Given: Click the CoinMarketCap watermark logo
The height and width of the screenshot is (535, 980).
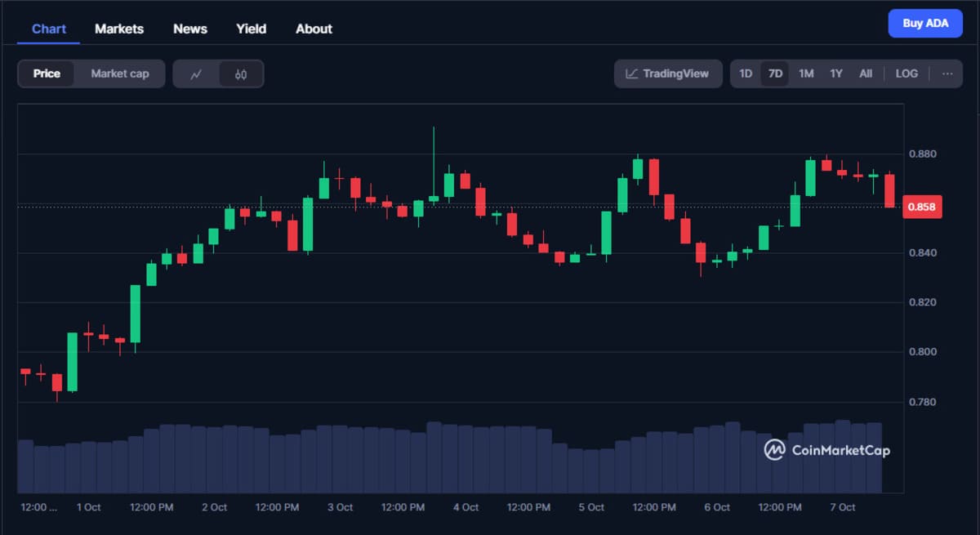Looking at the screenshot, I should [x=826, y=450].
